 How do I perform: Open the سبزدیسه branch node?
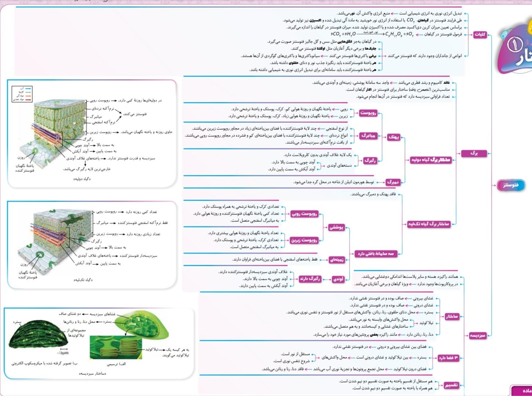(x=478, y=335)
